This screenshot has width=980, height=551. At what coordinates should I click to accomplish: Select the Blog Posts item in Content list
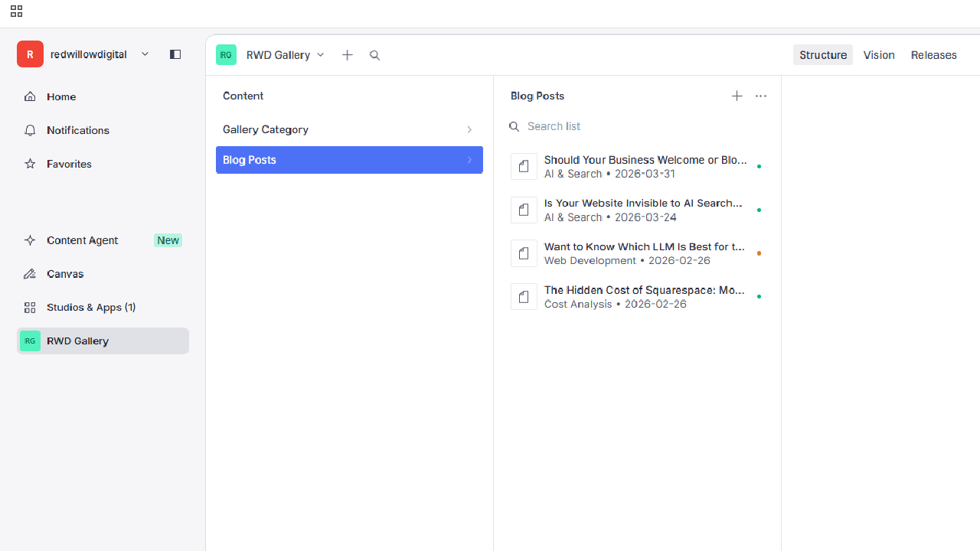[x=349, y=160]
